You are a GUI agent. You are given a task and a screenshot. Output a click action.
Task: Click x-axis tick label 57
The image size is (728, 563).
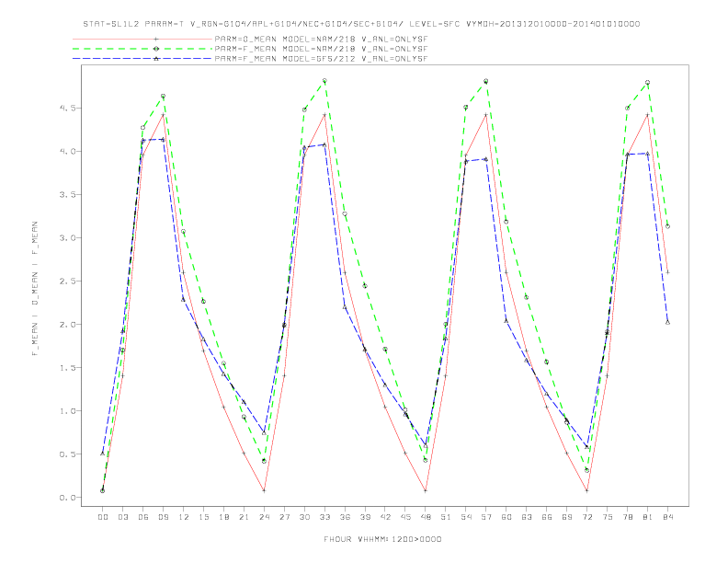(x=486, y=517)
